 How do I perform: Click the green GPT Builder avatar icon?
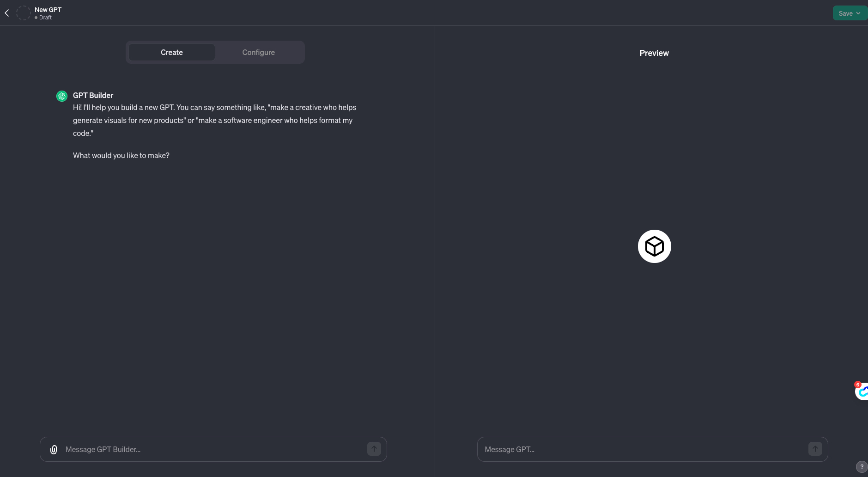coord(62,96)
